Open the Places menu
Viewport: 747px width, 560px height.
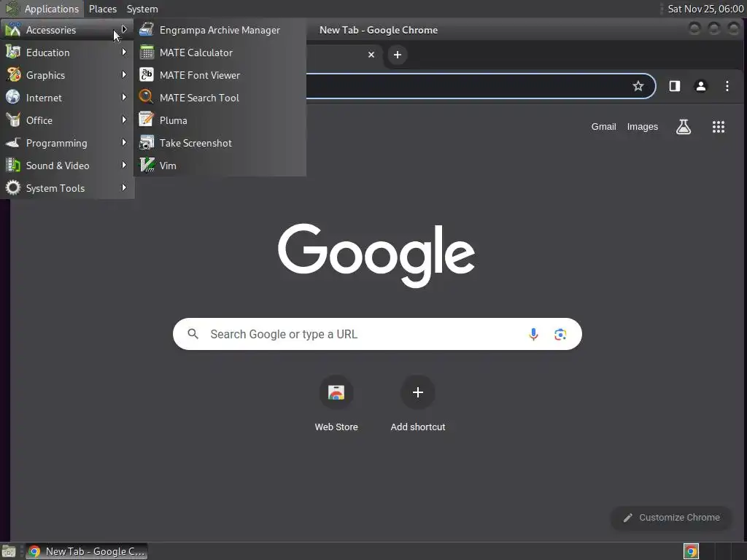[102, 9]
